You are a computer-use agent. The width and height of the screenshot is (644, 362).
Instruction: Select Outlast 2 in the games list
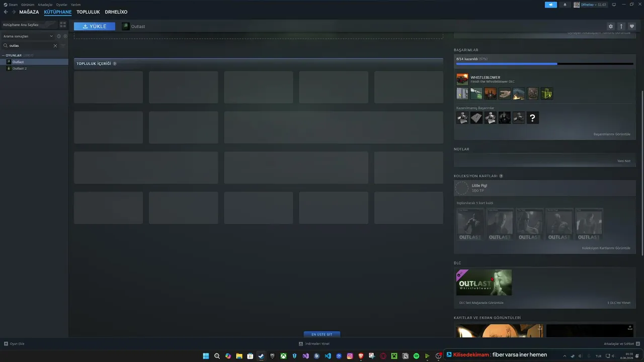(34, 68)
